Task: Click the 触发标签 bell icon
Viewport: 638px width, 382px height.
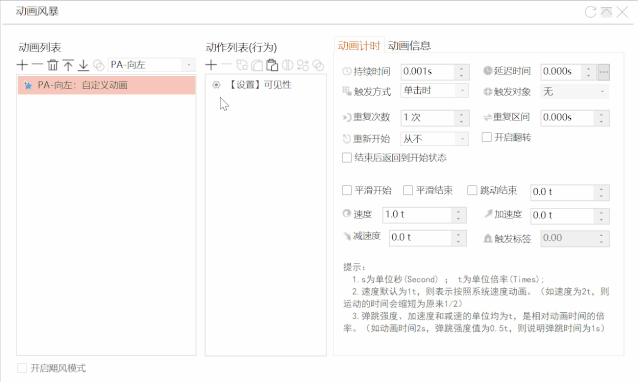Action: tap(487, 238)
